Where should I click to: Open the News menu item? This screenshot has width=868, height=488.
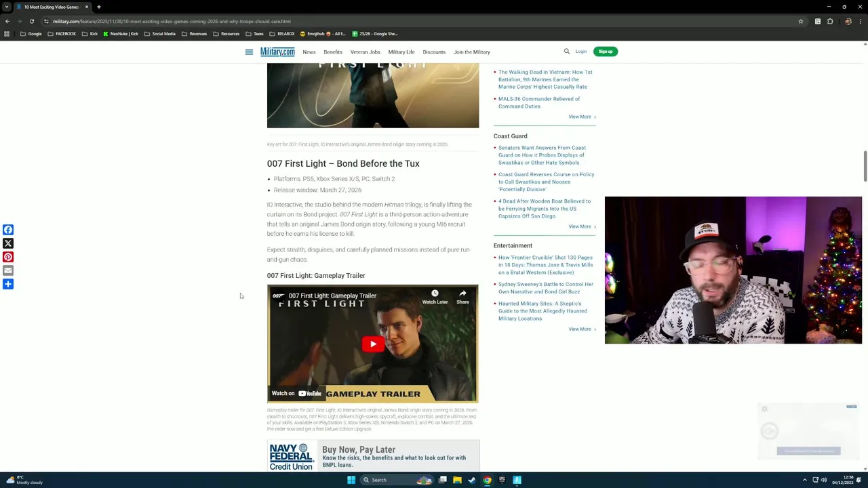309,52
